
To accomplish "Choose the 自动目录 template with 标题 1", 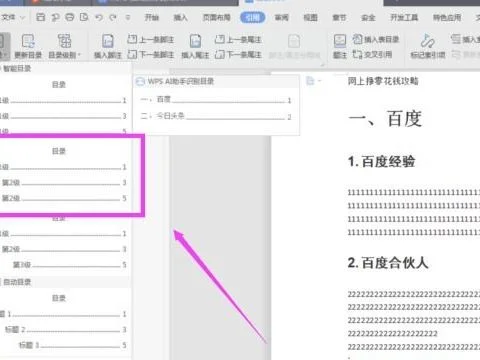I will [x=63, y=322].
